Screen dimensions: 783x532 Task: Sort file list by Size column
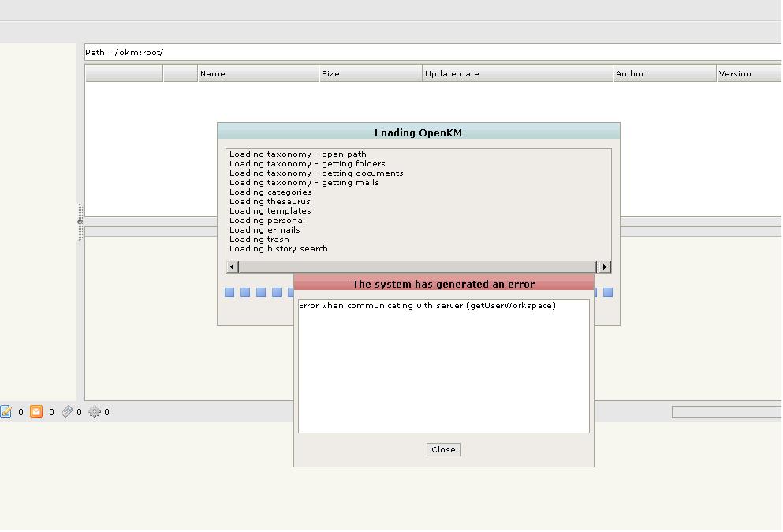[371, 73]
